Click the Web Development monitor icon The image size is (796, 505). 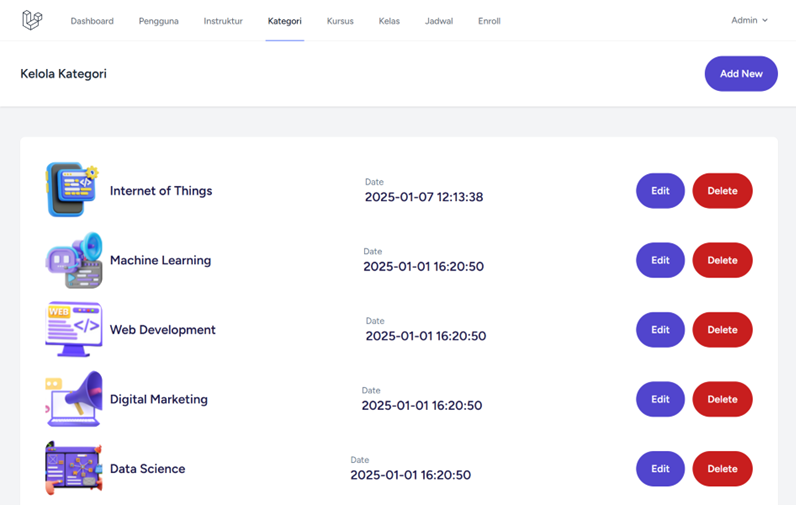[x=73, y=329]
